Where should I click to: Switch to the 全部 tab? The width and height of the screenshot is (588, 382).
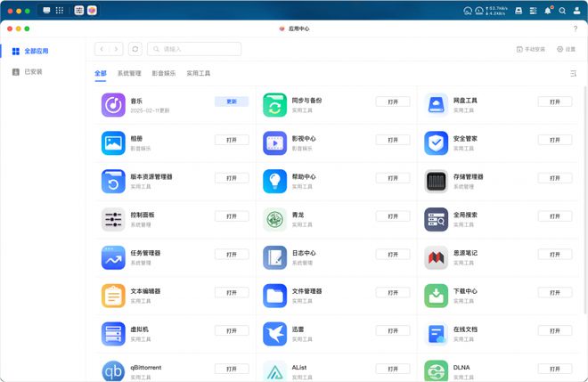tap(101, 73)
